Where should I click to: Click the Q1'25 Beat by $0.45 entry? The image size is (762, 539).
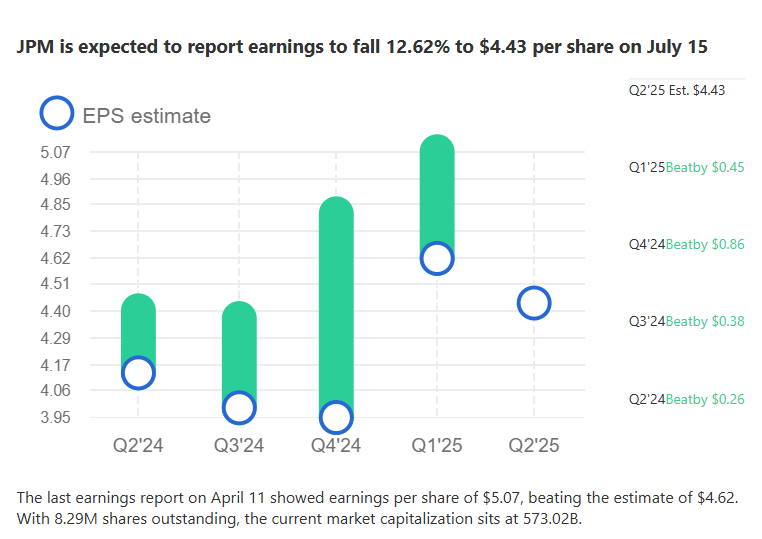(x=686, y=168)
